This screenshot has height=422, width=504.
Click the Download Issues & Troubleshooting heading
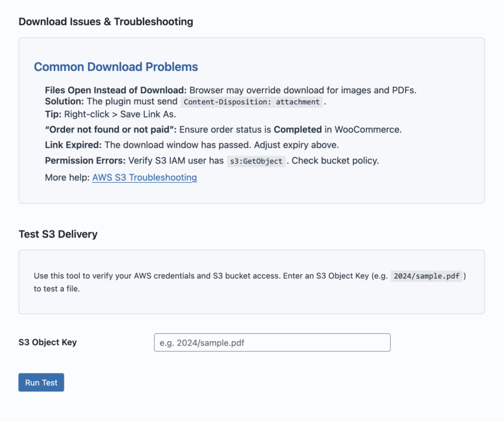pos(105,22)
